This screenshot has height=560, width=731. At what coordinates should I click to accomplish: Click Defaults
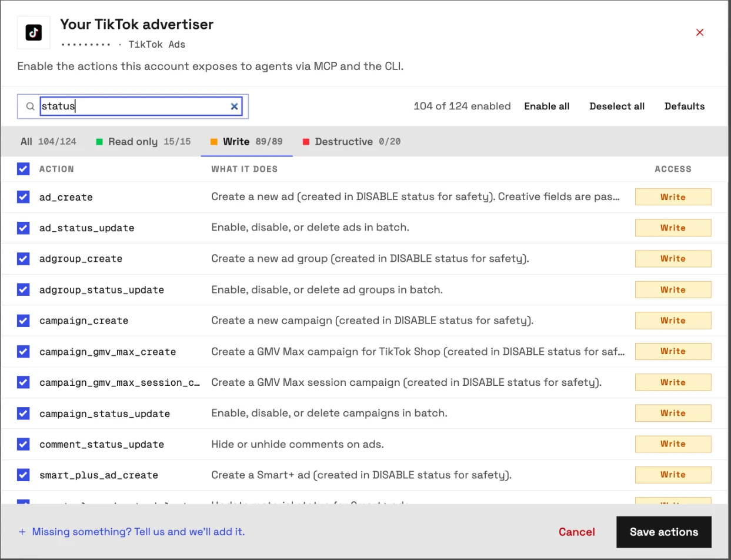tap(685, 106)
